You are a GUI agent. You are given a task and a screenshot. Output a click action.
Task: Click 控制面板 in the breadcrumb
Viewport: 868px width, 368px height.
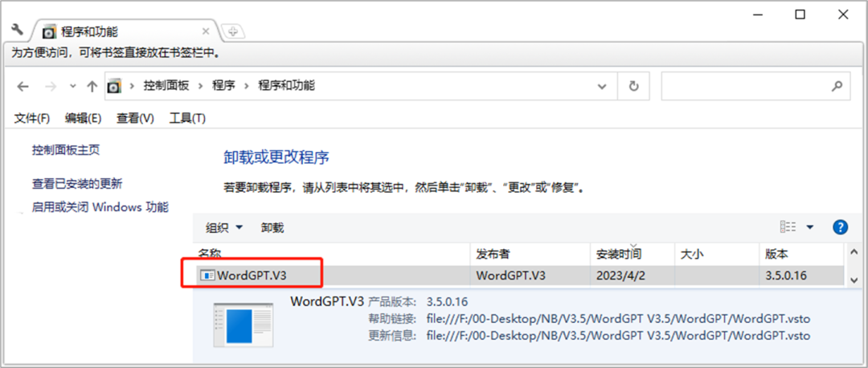pyautogui.click(x=166, y=86)
